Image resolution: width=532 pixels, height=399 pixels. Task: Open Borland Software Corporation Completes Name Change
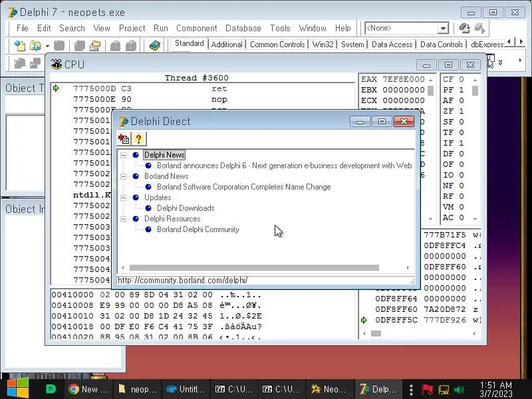pyautogui.click(x=243, y=187)
